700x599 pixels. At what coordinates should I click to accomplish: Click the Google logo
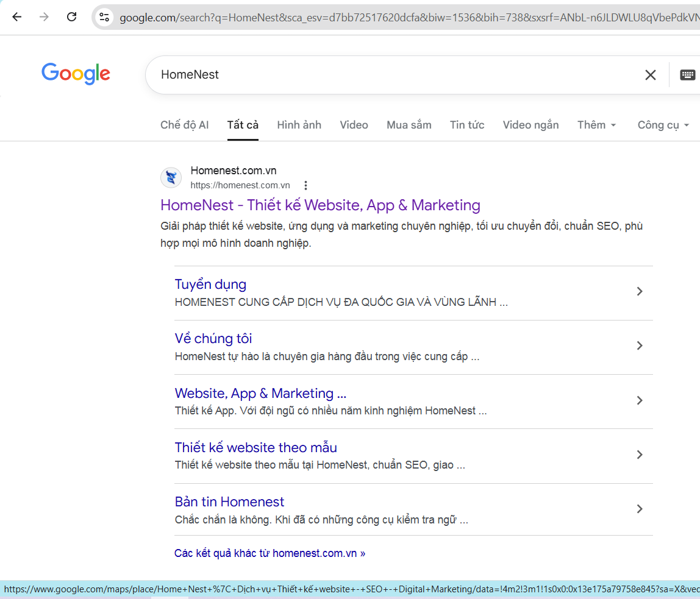pyautogui.click(x=76, y=74)
